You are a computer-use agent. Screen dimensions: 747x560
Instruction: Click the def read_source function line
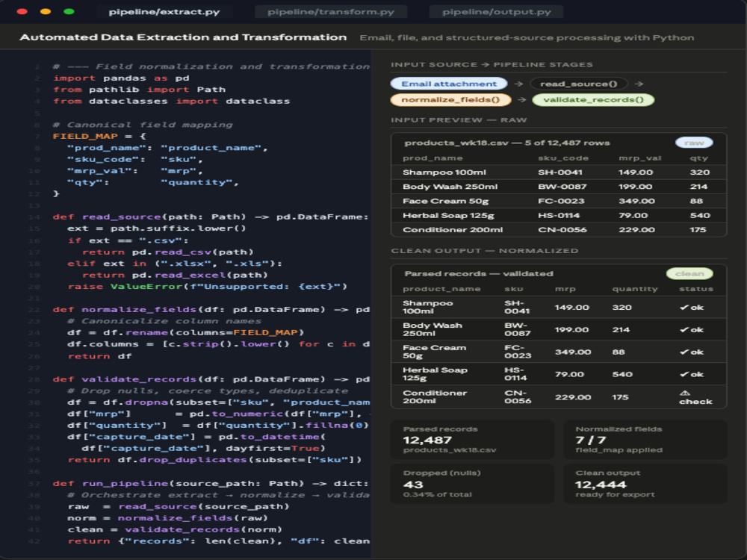pos(211,217)
